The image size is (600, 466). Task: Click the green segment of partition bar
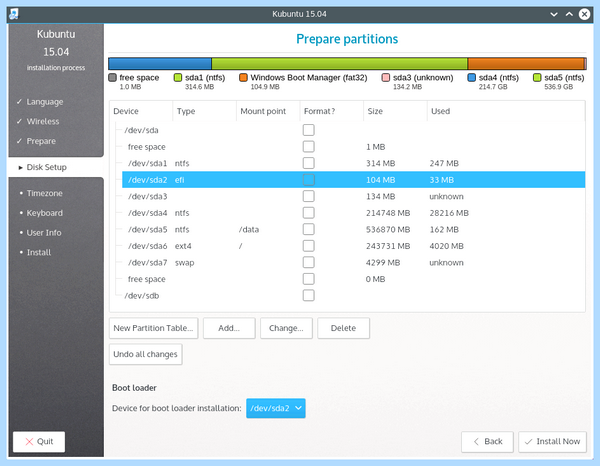(339, 64)
